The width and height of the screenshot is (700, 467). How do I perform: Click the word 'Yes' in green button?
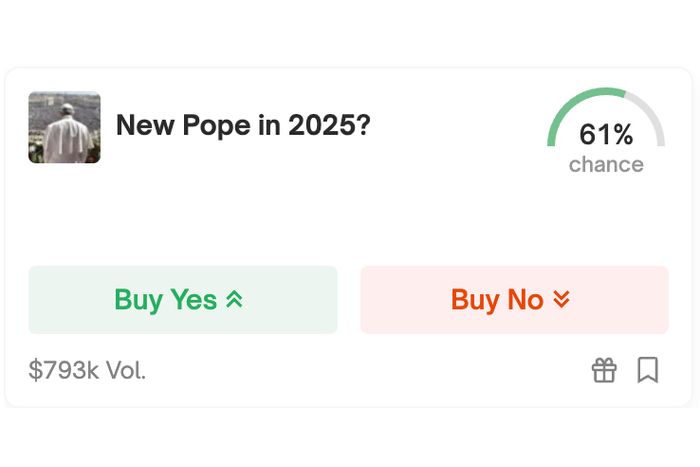(193, 299)
